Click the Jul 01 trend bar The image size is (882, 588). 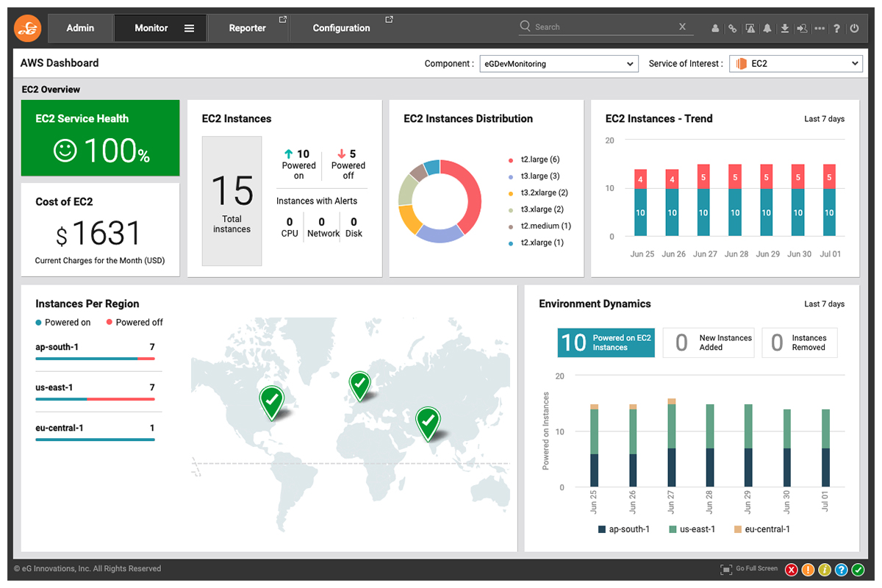pyautogui.click(x=829, y=200)
